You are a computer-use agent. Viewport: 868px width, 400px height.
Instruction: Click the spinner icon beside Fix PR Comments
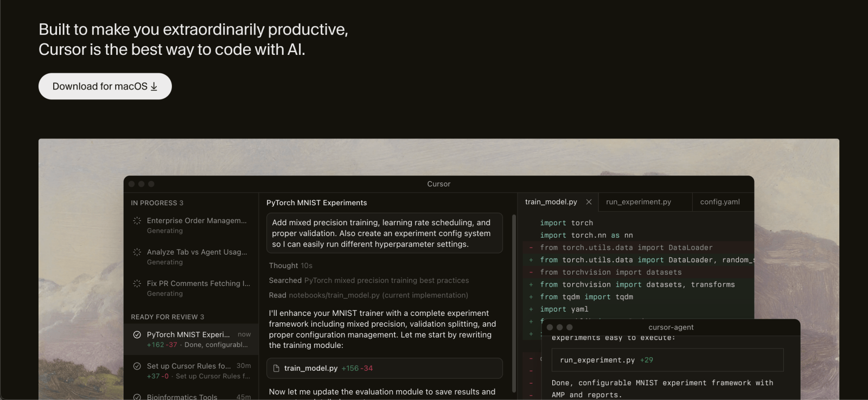[x=137, y=284]
